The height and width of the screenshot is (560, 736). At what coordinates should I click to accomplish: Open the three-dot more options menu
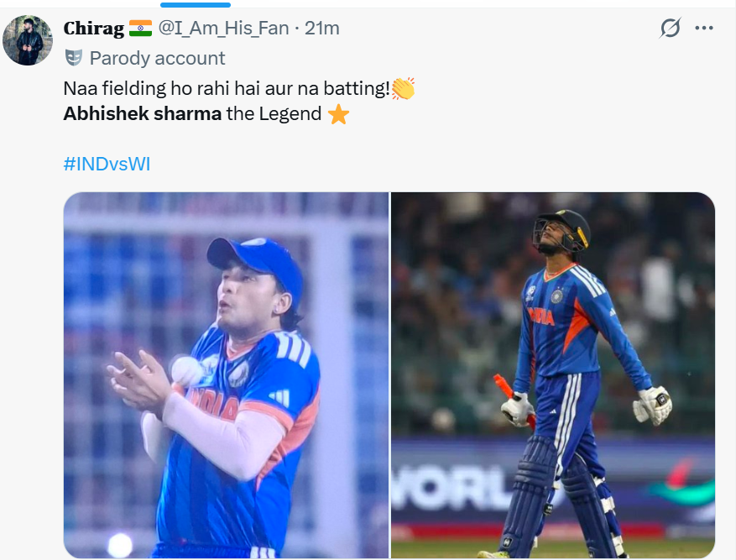[704, 29]
